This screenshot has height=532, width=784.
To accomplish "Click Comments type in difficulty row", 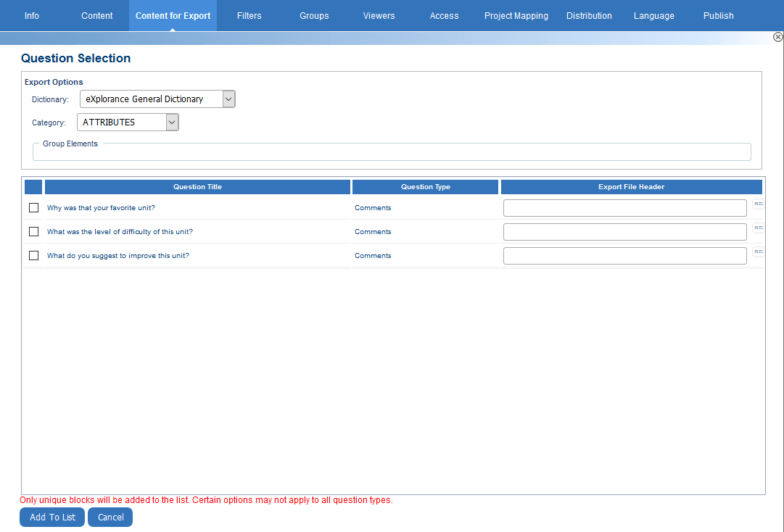I will [373, 232].
